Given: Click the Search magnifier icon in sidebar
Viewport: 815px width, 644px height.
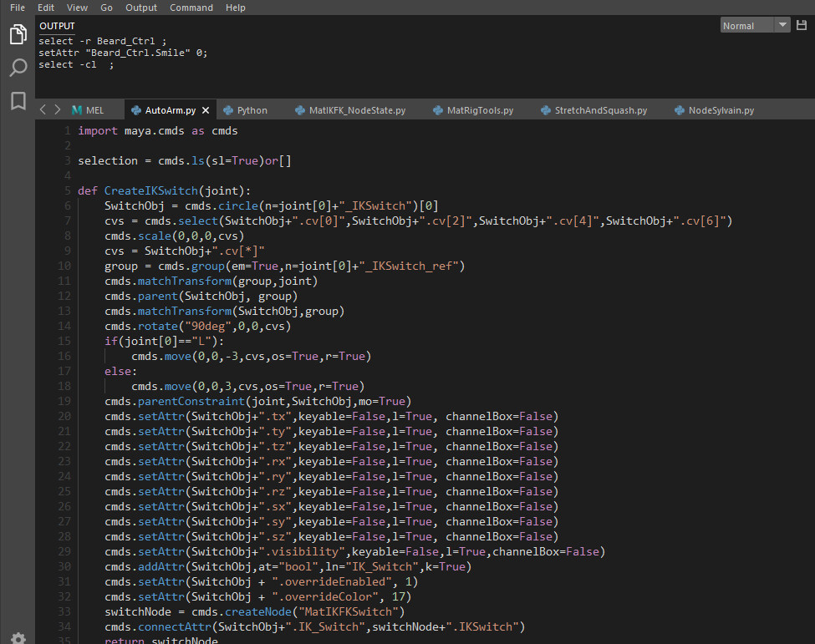Looking at the screenshot, I should (18, 68).
